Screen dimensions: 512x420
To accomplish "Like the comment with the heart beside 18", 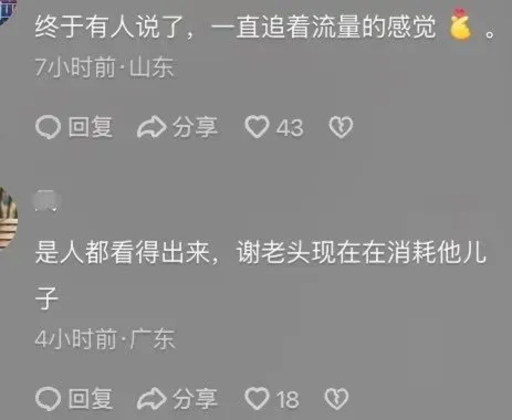I will click(x=257, y=398).
